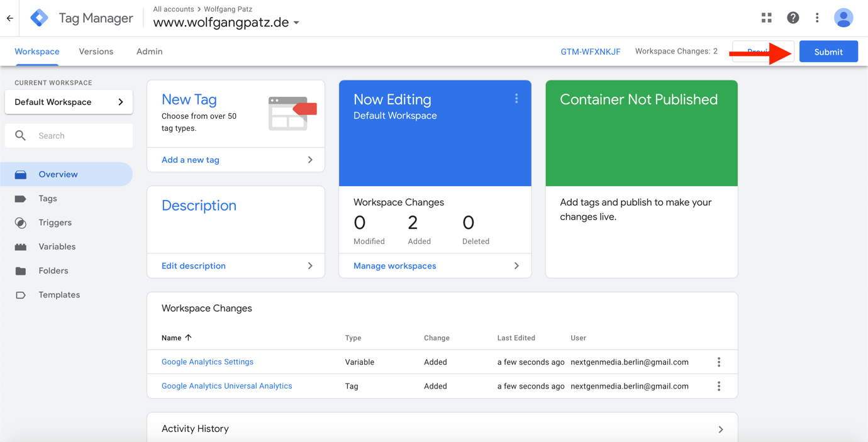Screen dimensions: 868x442
Task: Click the Manage workspaces link
Action: [x=395, y=266]
